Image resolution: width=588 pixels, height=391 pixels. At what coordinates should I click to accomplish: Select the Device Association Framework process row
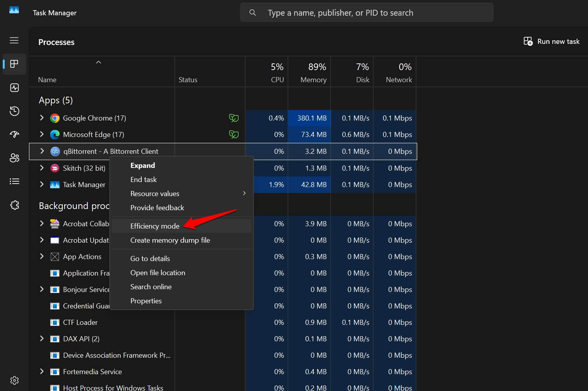223,355
